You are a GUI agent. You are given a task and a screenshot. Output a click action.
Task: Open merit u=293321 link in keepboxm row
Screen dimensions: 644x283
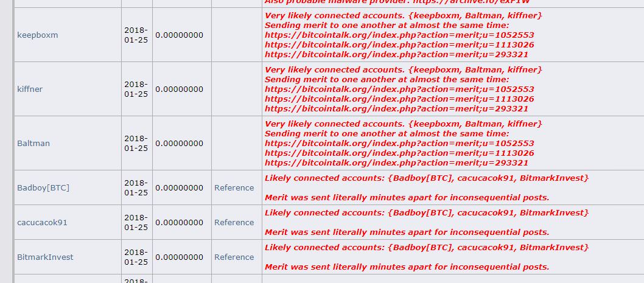396,55
